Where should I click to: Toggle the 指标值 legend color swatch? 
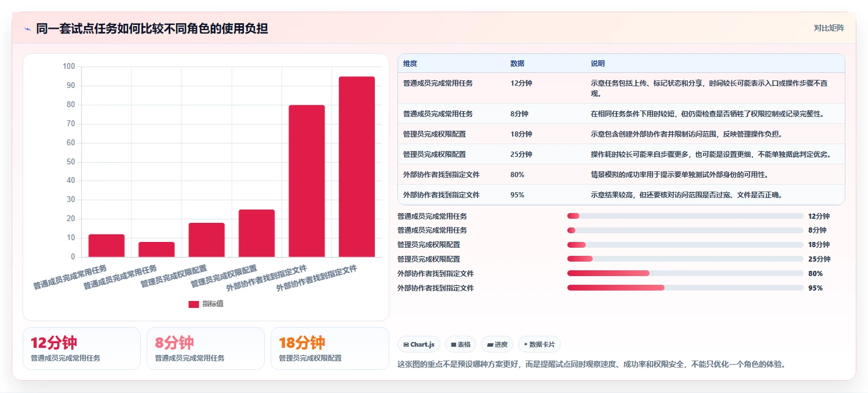click(194, 304)
